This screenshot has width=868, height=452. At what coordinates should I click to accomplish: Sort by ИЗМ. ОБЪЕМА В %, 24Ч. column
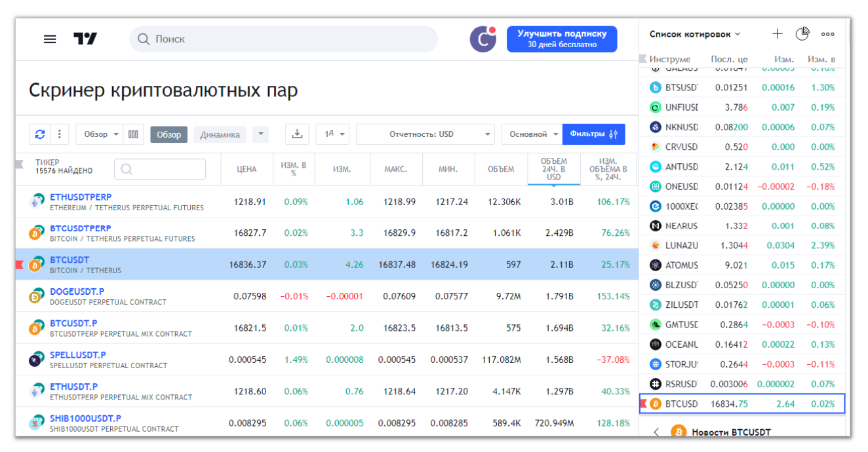pyautogui.click(x=610, y=169)
